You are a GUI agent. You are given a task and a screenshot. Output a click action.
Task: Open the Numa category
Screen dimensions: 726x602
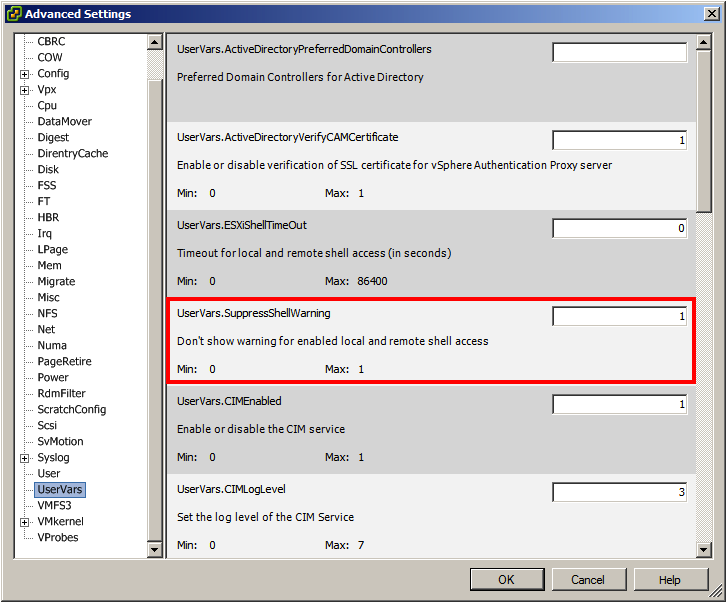[x=52, y=345]
